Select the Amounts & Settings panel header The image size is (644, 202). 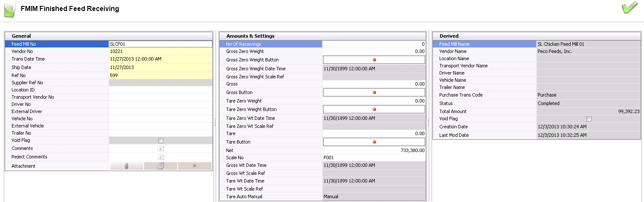[x=322, y=36]
